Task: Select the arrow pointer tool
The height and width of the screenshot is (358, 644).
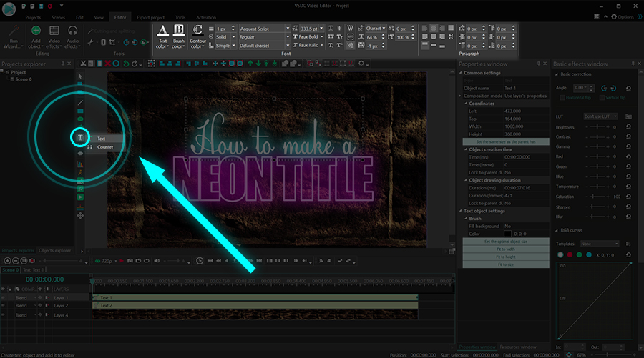Action: (80, 76)
